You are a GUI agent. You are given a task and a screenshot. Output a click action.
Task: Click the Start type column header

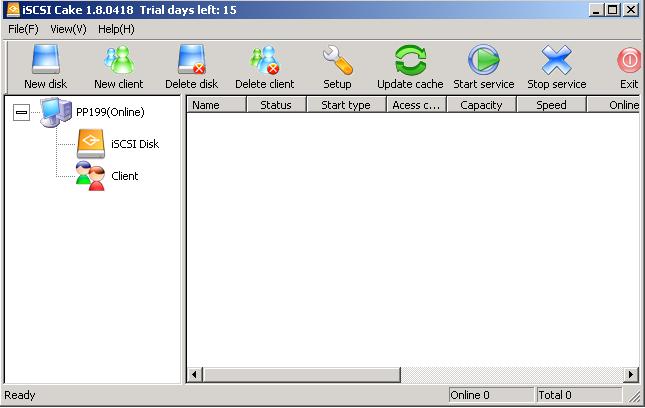point(346,105)
